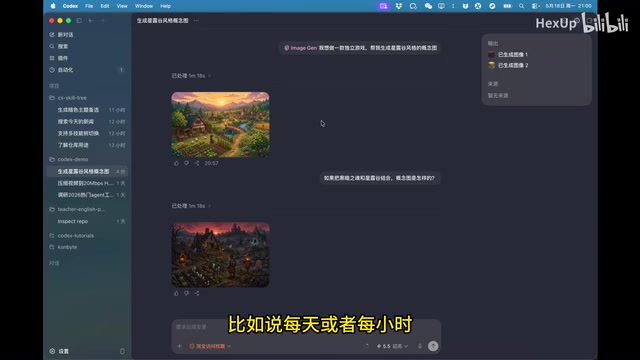The width and height of the screenshot is (640, 360).
Task: Open output item 已生成图像 1
Action: (508, 54)
